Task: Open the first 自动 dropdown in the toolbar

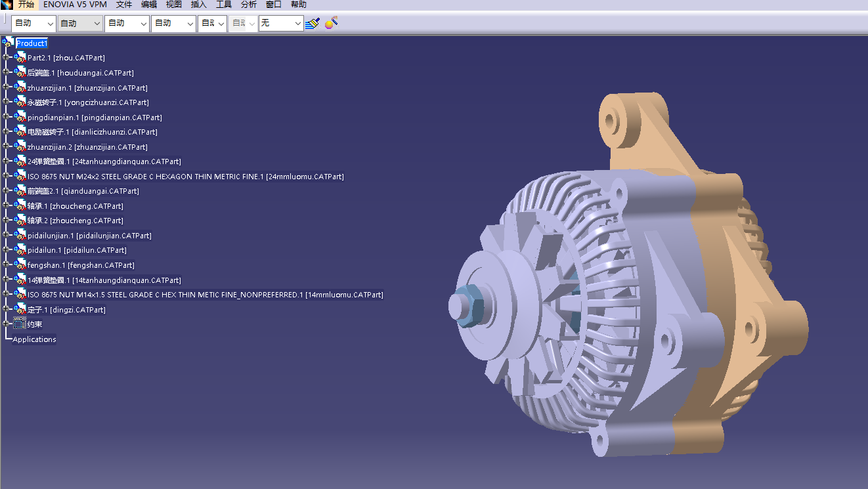Action: (33, 23)
